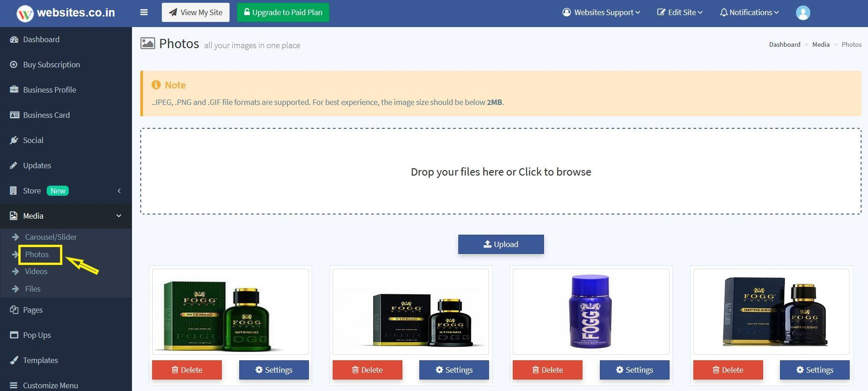Viewport: 868px width, 391px height.
Task: Click Upgrade to Paid Plan button
Action: [283, 12]
